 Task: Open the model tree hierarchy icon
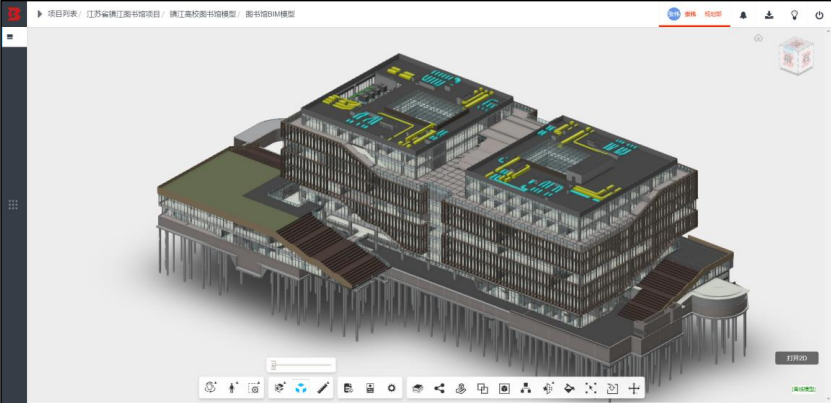(526, 389)
